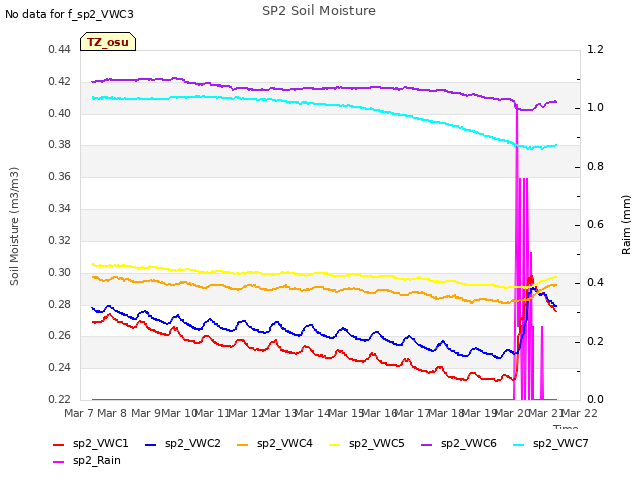
Task: Select the sp2_VWC6 legend label
Action: (469, 444)
